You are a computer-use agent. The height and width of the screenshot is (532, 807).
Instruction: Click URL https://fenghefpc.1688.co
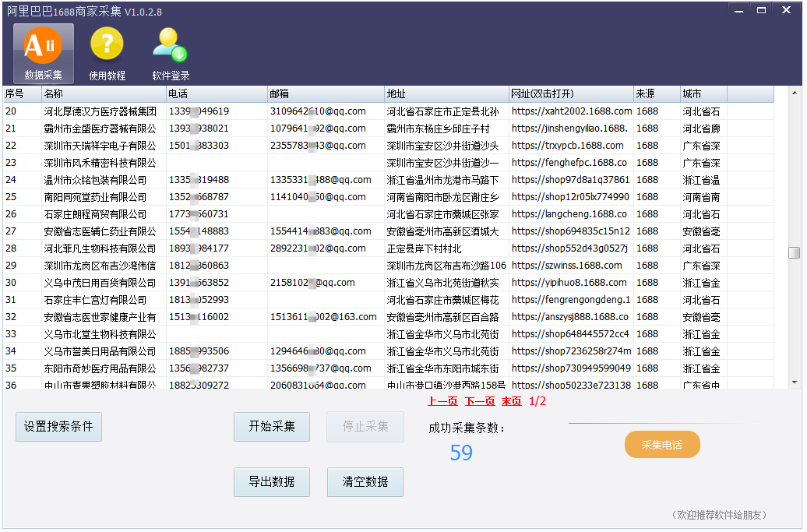569,163
